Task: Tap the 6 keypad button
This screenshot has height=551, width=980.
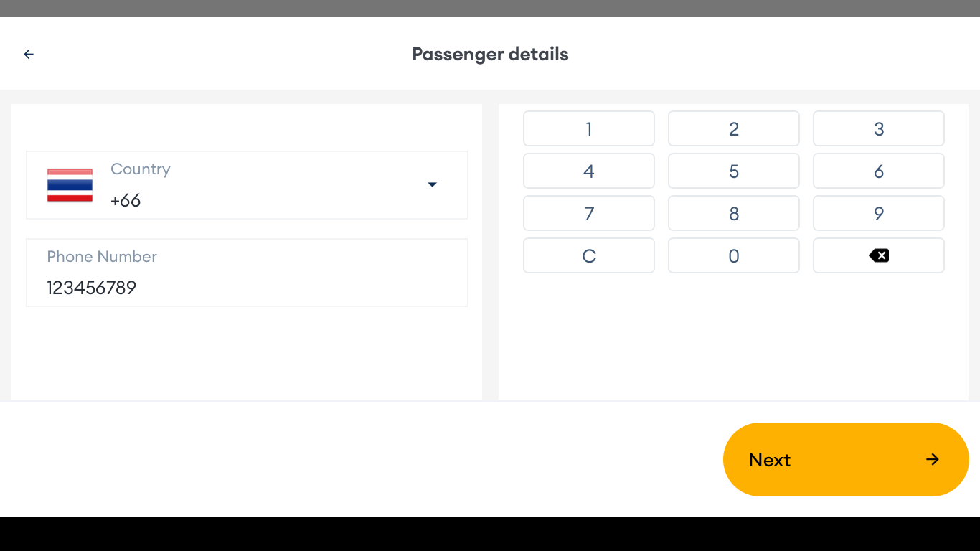Action: click(x=878, y=171)
